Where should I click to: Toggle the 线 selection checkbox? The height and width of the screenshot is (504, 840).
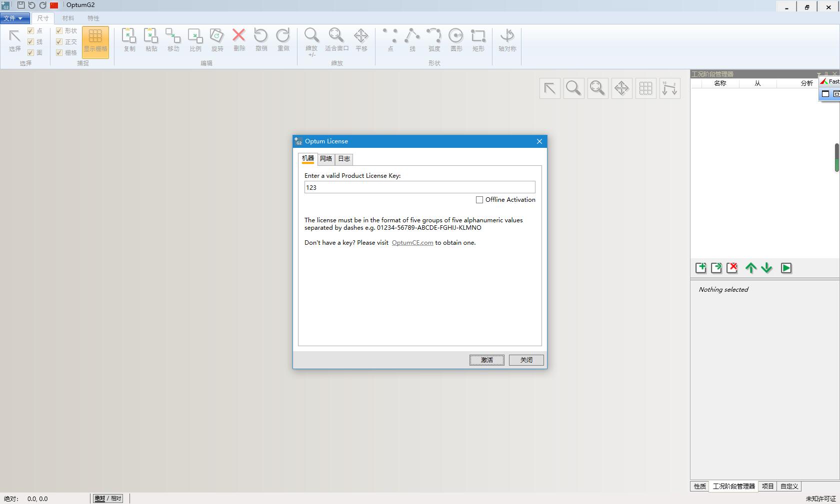[30, 42]
